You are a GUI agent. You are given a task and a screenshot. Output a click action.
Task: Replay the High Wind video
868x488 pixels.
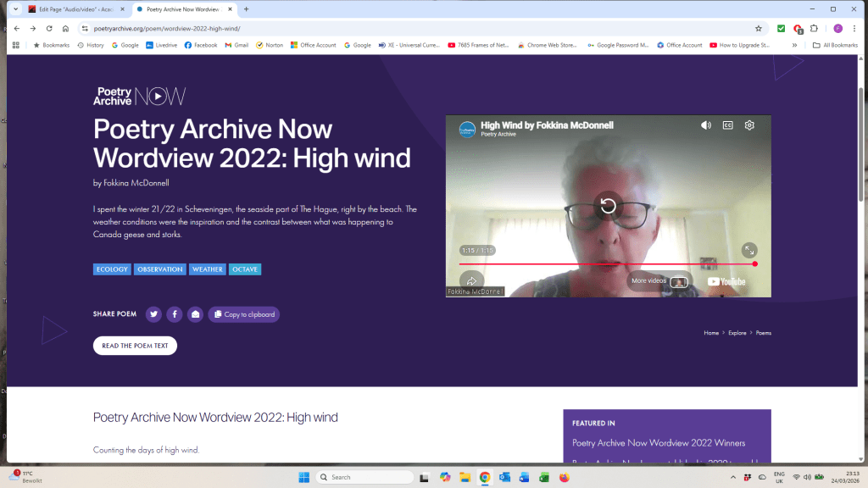click(608, 206)
